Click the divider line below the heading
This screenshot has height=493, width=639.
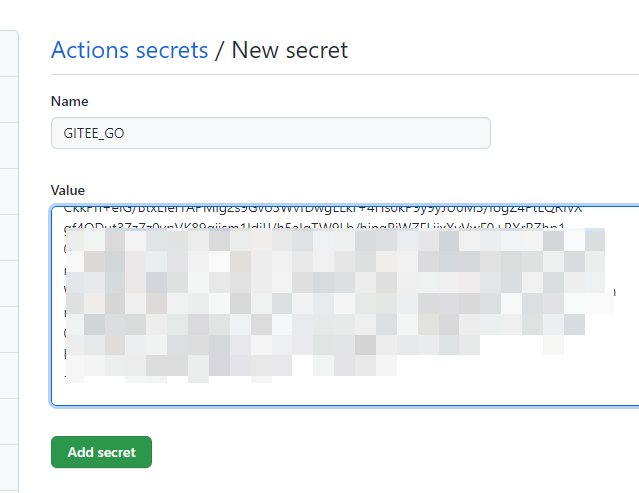tap(345, 75)
